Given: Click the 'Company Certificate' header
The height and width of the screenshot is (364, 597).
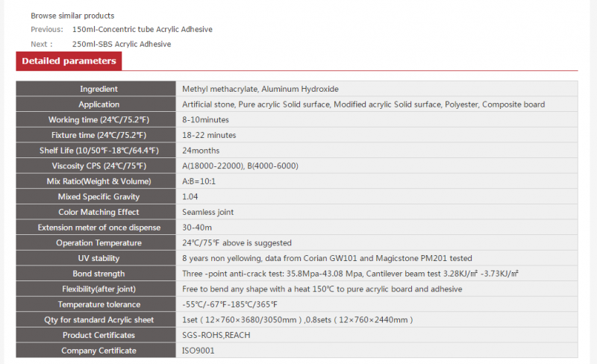Looking at the screenshot, I should tap(96, 351).
